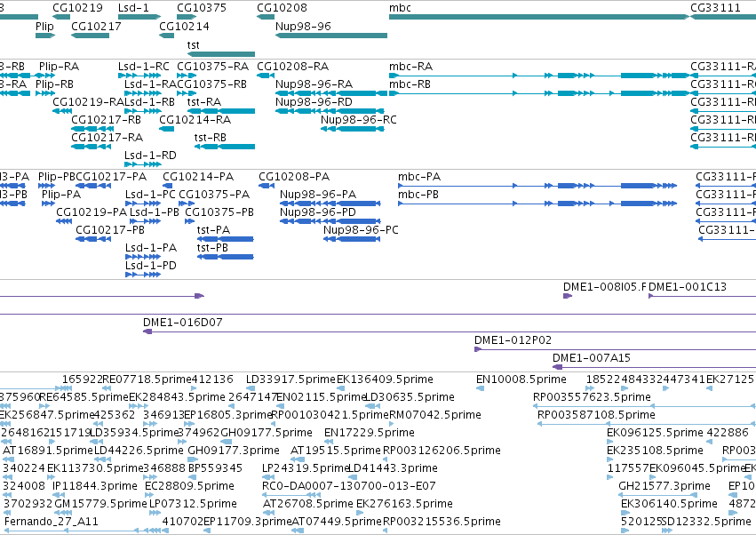Image resolution: width=756 pixels, height=535 pixels.
Task: Select transcript mbc-RB
Action: [x=539, y=93]
